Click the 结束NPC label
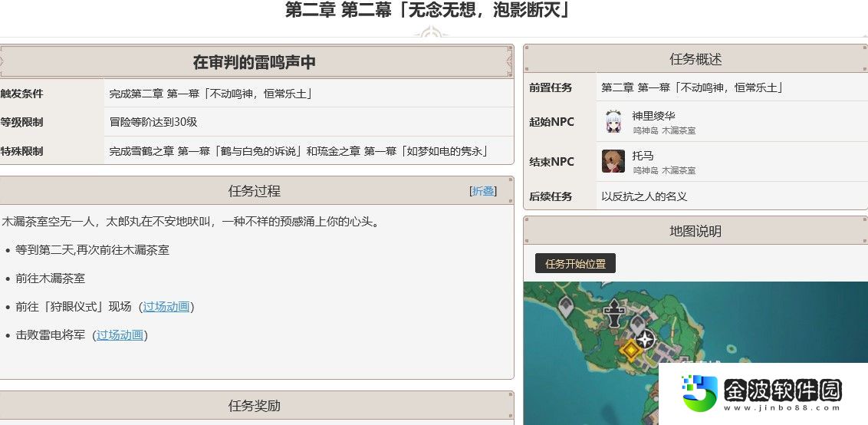Screen dimensions: 868x425 point(551,162)
